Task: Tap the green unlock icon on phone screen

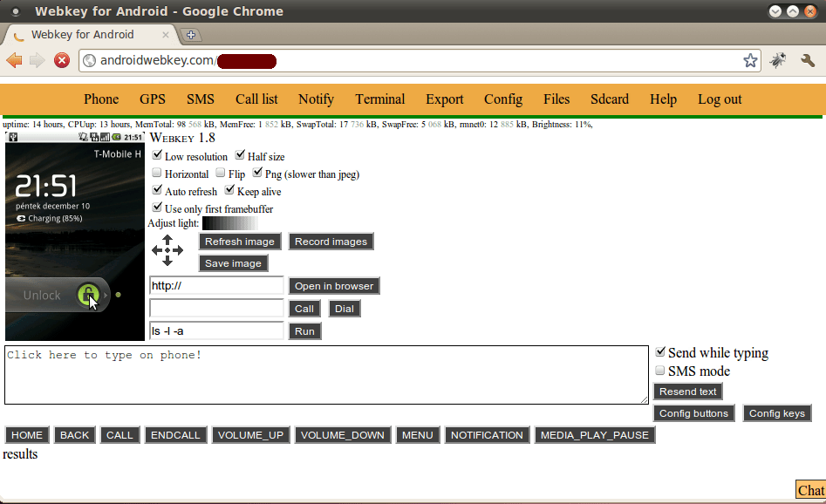Action: pyautogui.click(x=88, y=295)
